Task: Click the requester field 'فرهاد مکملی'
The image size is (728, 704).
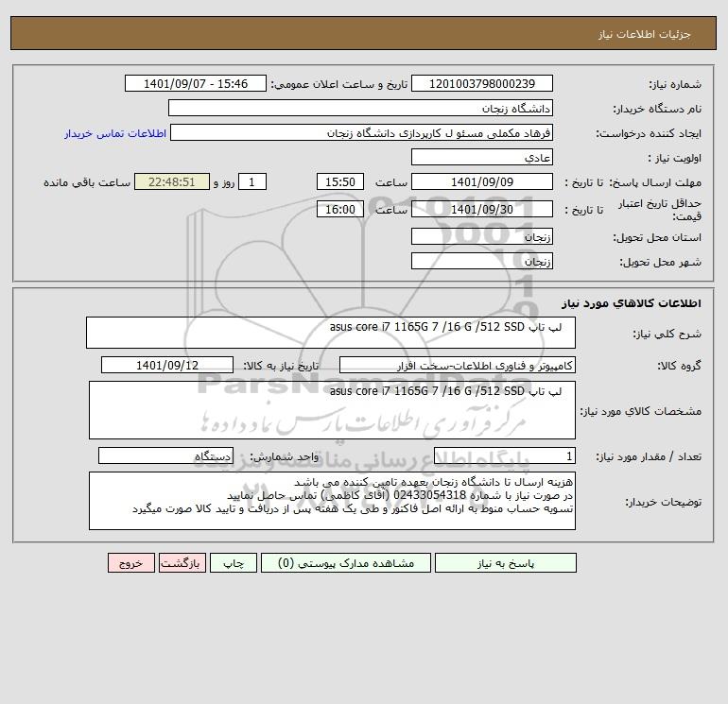Action: [x=362, y=132]
